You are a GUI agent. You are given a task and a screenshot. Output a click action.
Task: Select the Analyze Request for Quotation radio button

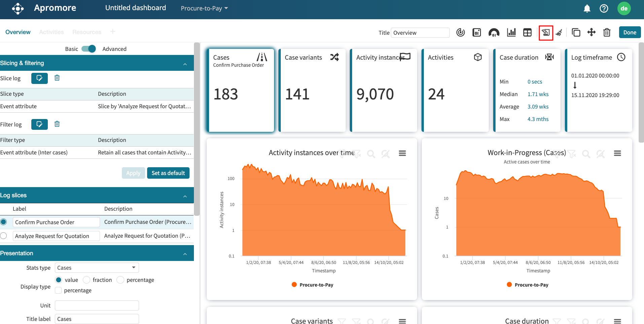click(x=4, y=236)
